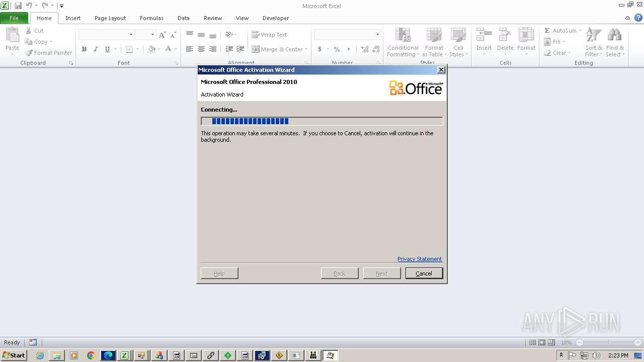Viewport: 644px width, 362px height.
Task: Toggle Middle Align alignment
Action: 201,35
